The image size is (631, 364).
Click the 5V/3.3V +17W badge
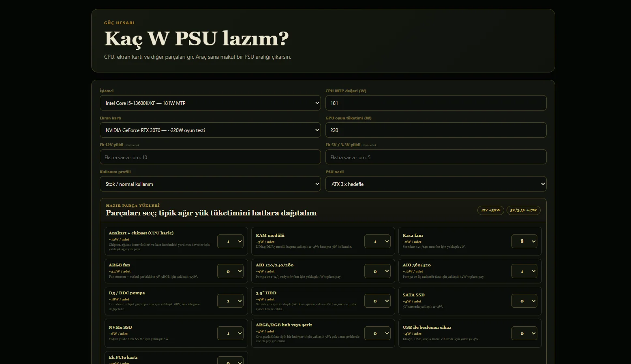pos(523,210)
